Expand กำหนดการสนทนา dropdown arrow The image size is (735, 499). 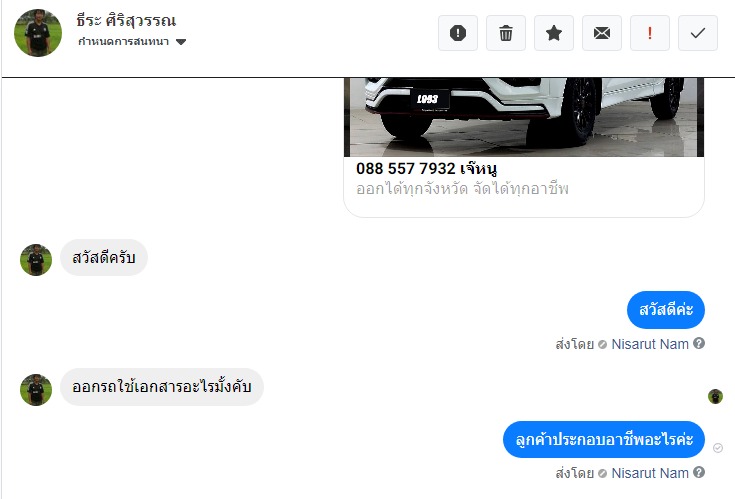pyautogui.click(x=181, y=42)
